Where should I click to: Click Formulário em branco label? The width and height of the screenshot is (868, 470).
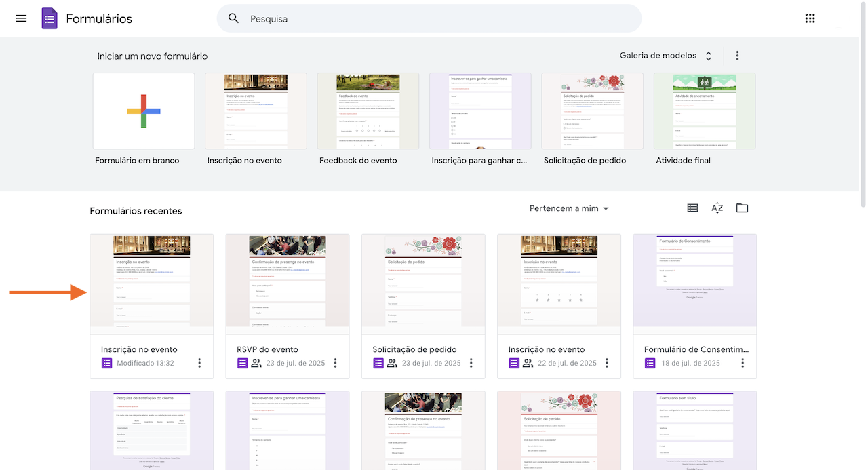click(x=137, y=161)
